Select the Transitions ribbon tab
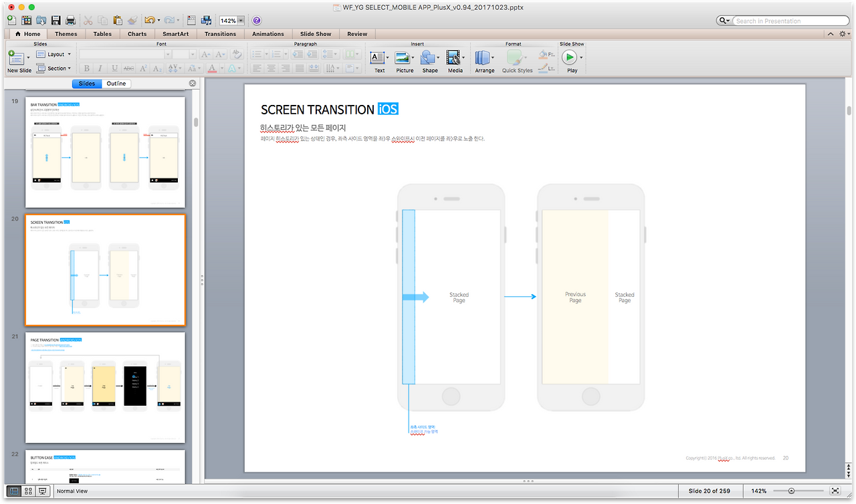Image resolution: width=856 pixels, height=504 pixels. coord(221,34)
